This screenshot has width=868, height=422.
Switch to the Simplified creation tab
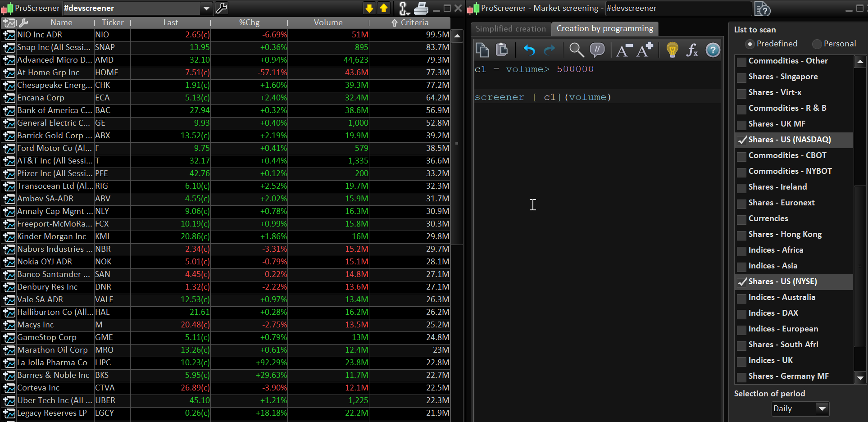(x=511, y=29)
